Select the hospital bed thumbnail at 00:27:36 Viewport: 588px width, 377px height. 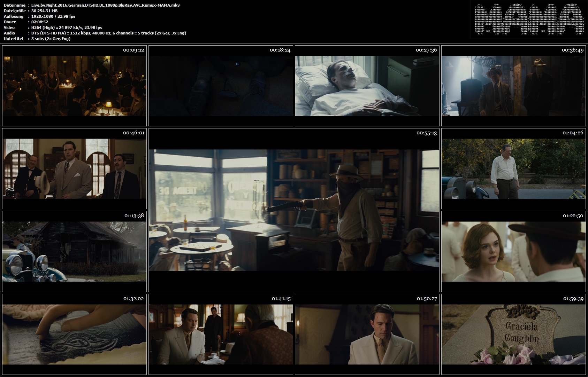coord(367,86)
